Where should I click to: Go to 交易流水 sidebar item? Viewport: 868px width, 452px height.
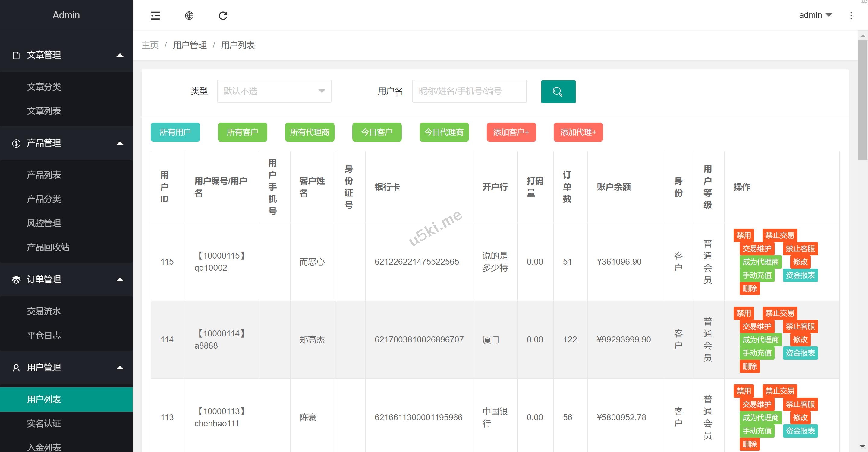[x=44, y=311]
